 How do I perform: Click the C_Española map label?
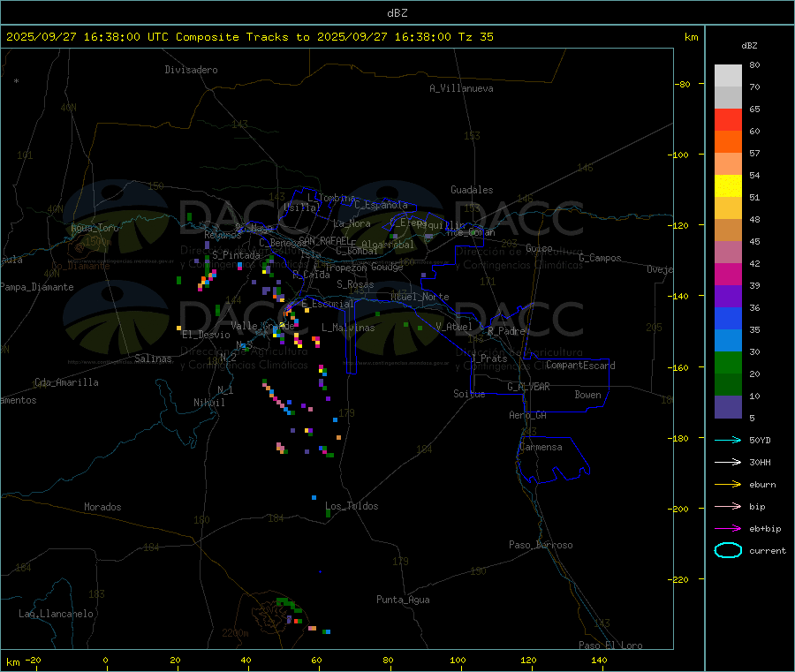pos(382,205)
